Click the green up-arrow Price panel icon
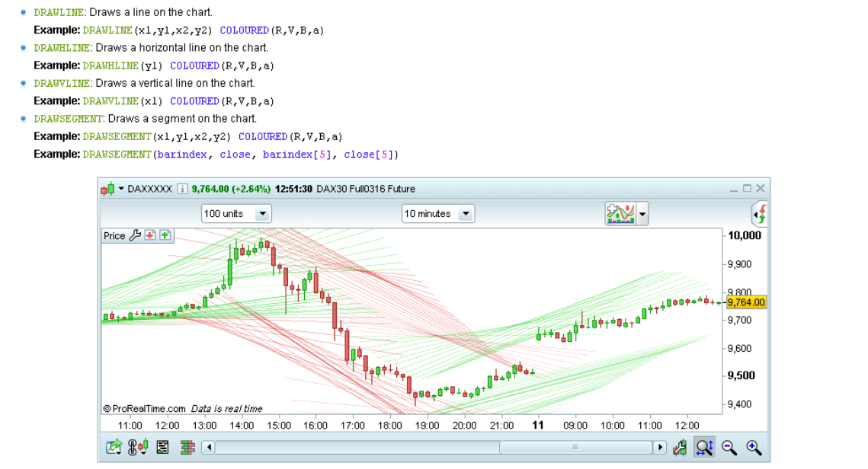The height and width of the screenshot is (469, 868). coord(165,235)
